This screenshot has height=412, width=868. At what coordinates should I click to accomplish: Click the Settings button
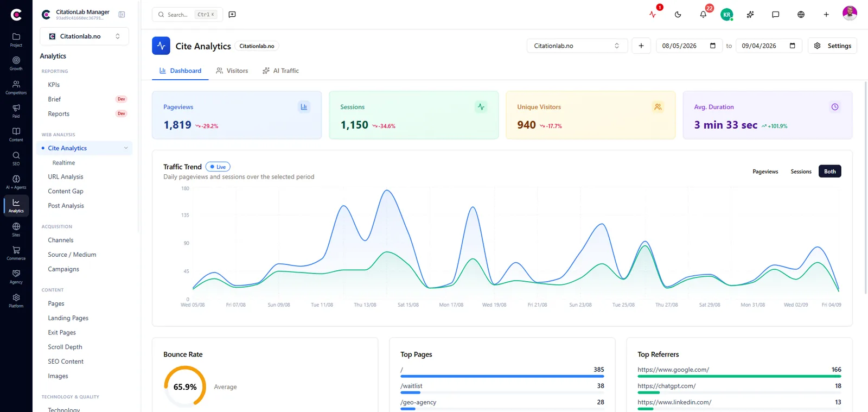833,46
